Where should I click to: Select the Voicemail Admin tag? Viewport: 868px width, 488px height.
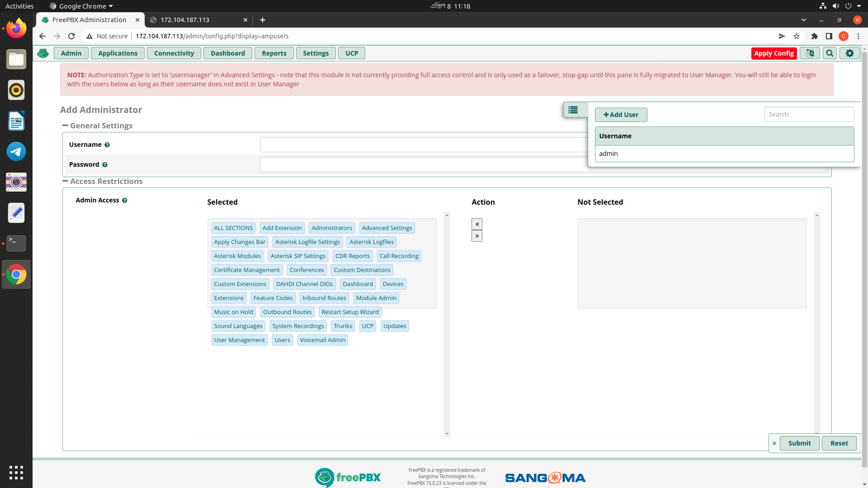(x=322, y=340)
